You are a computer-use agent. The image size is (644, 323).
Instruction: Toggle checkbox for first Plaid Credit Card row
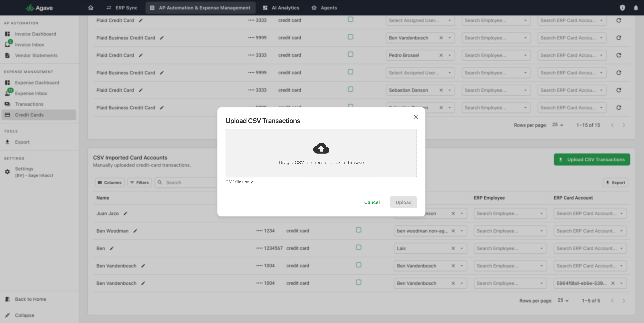point(351,19)
